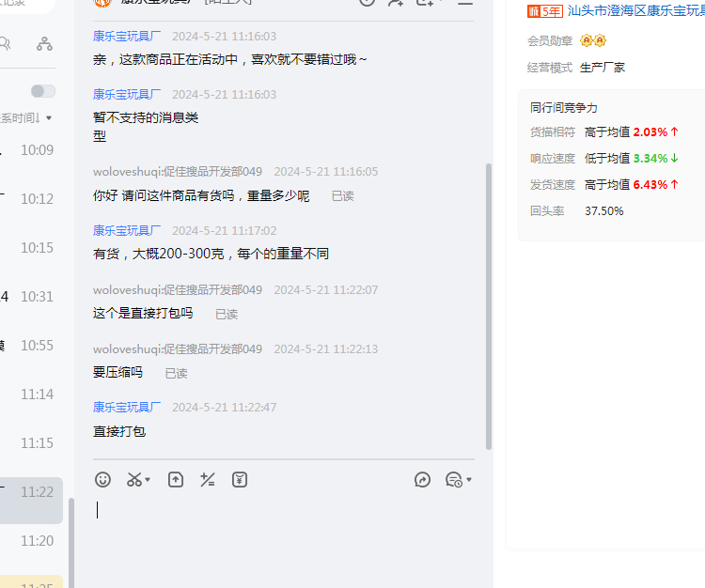Click the 回头率 value 37.50%

[603, 211]
